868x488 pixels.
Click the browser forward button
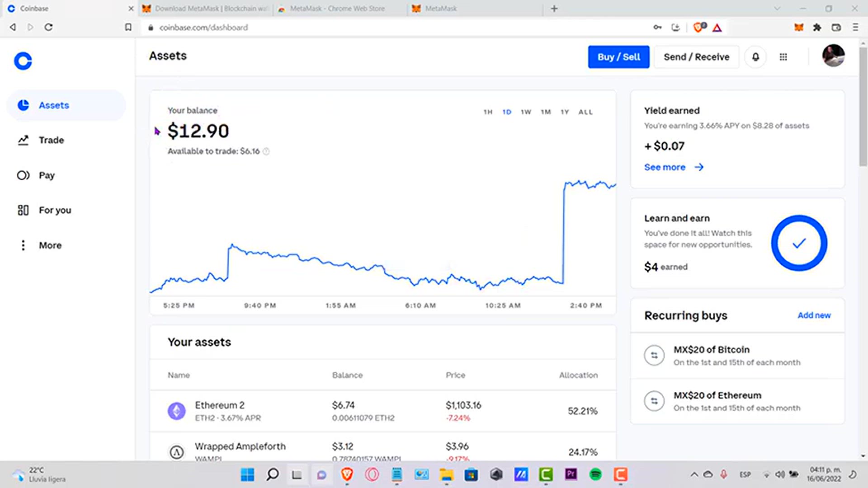[x=30, y=27]
